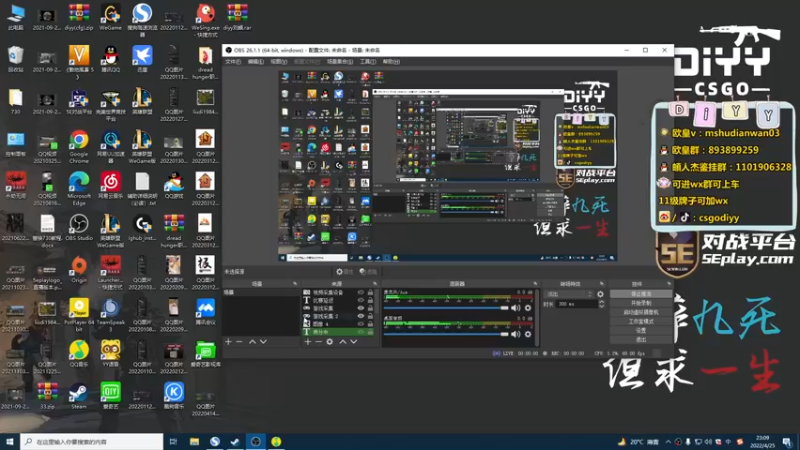Click the 启动虚拟摄像机 button

(x=641, y=312)
